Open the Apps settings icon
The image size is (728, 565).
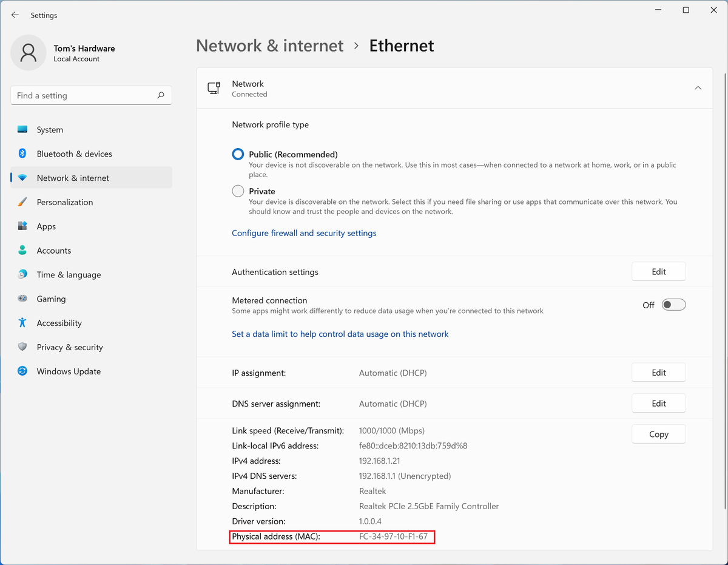[x=22, y=226]
